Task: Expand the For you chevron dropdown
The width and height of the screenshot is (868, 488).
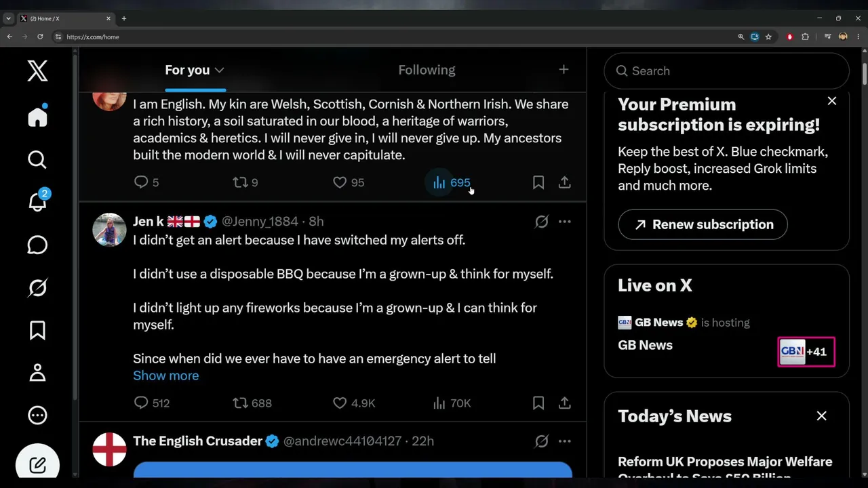Action: 219,70
